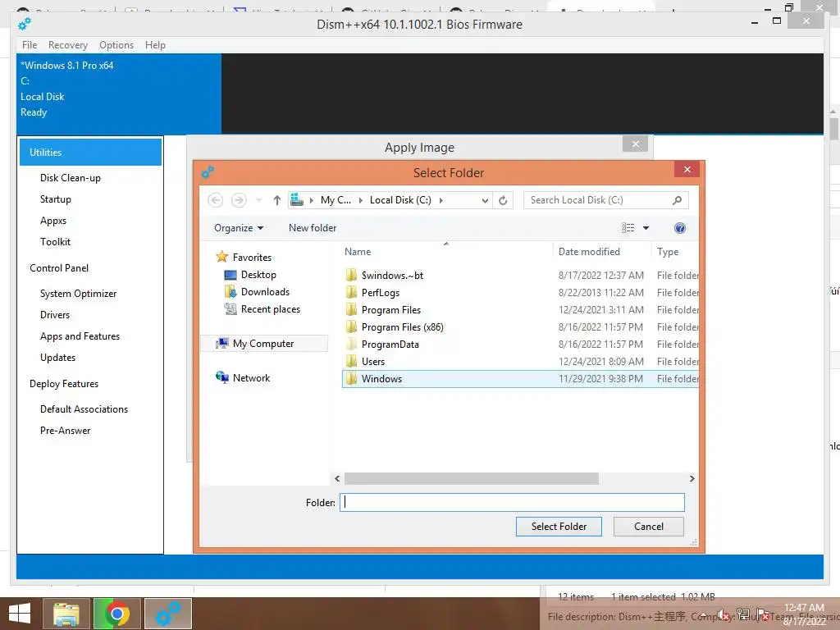Screen dimensions: 840x630
Task: Select the Users folder row
Action: coord(520,361)
